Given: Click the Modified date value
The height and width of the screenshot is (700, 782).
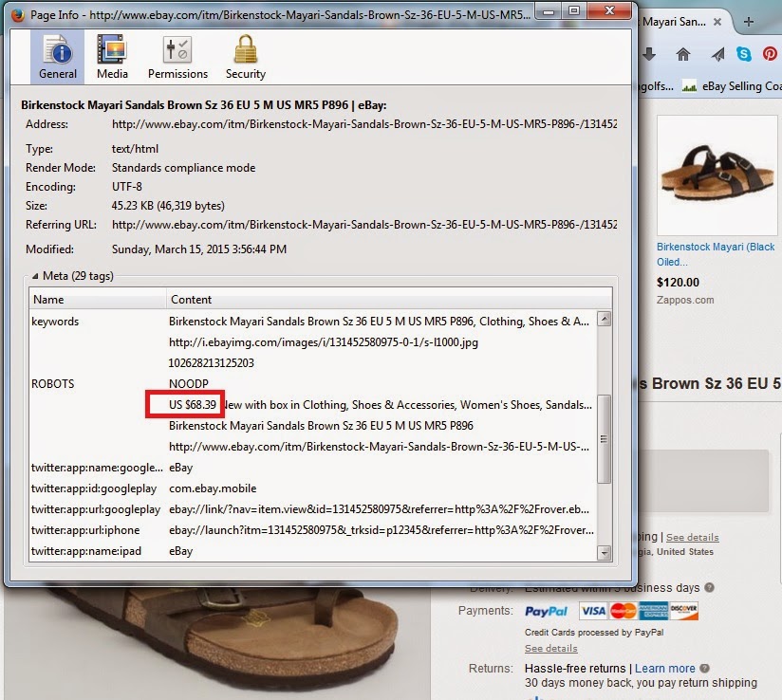Looking at the screenshot, I should point(199,249).
